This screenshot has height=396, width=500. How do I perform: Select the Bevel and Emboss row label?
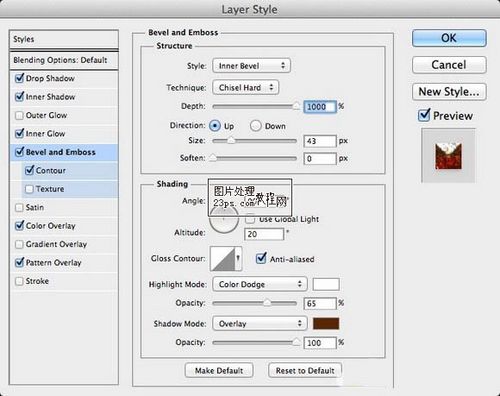[61, 152]
